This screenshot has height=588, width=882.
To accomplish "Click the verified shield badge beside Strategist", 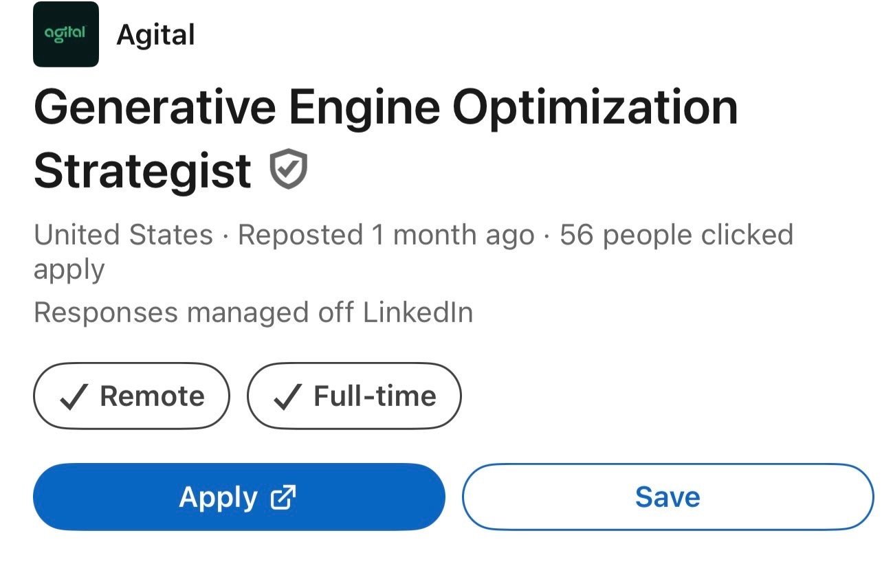I will click(x=288, y=170).
